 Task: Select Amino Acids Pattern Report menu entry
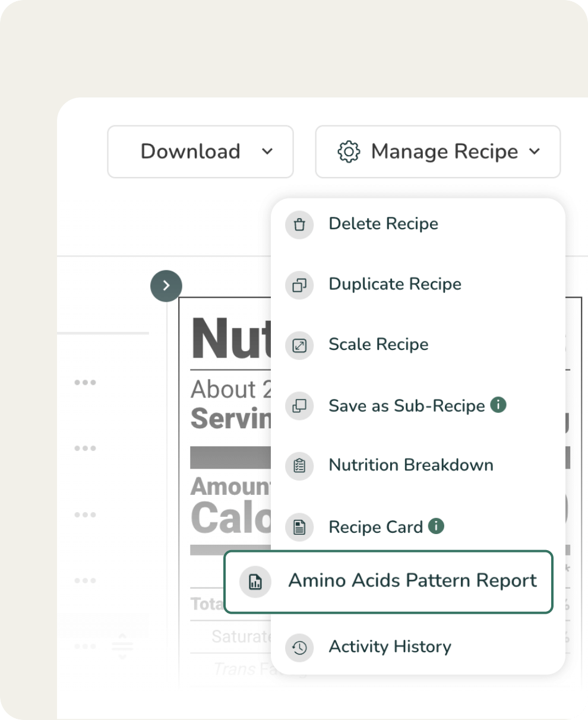pyautogui.click(x=412, y=581)
